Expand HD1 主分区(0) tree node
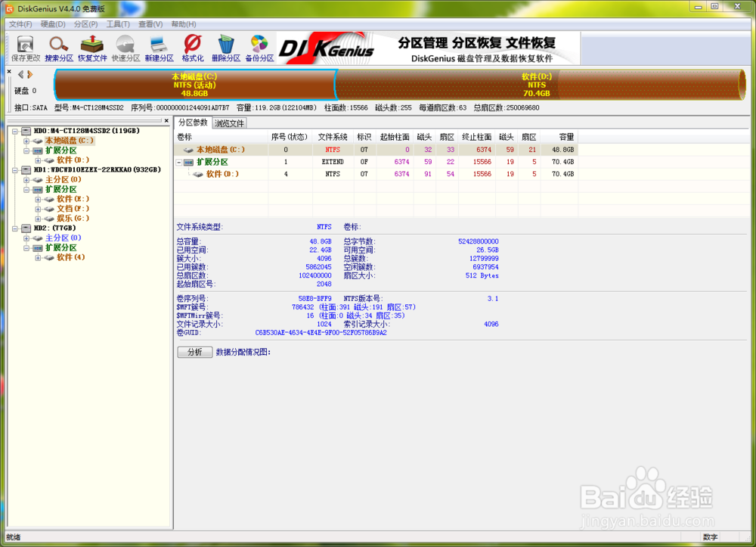 point(26,180)
